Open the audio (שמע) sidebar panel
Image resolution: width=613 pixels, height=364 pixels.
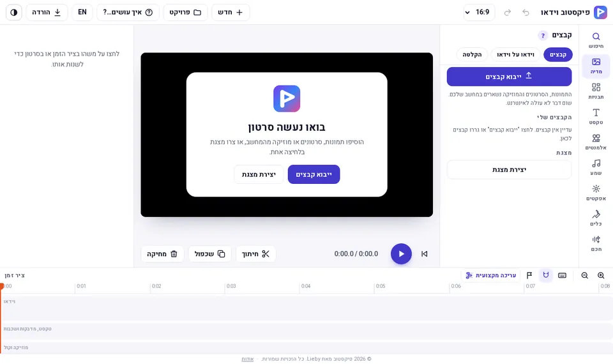tap(596, 167)
